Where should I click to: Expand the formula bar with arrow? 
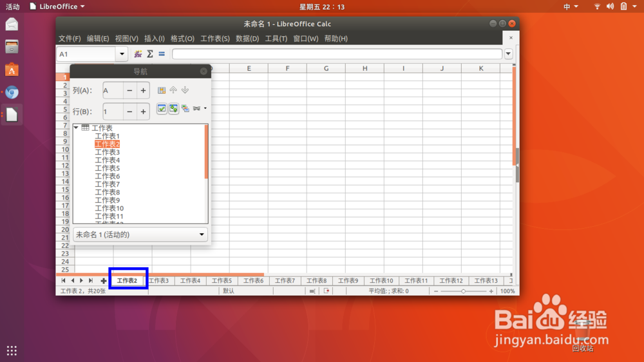click(509, 54)
